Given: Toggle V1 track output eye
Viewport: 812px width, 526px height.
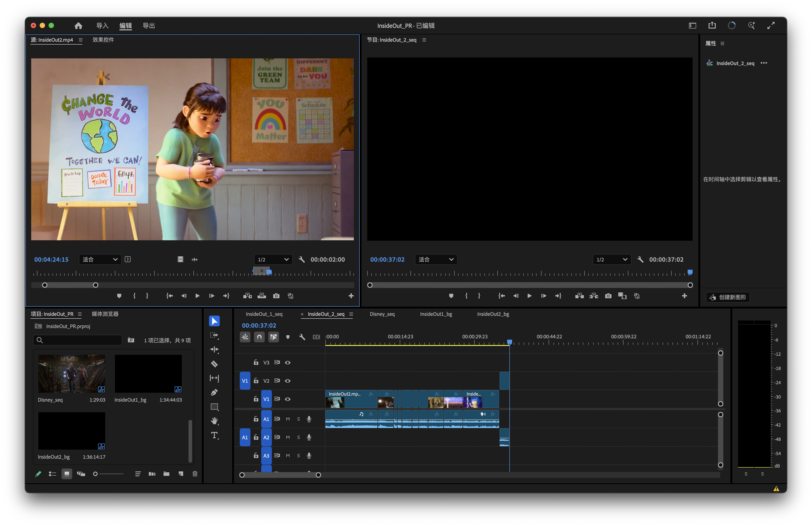Looking at the screenshot, I should pyautogui.click(x=288, y=399).
